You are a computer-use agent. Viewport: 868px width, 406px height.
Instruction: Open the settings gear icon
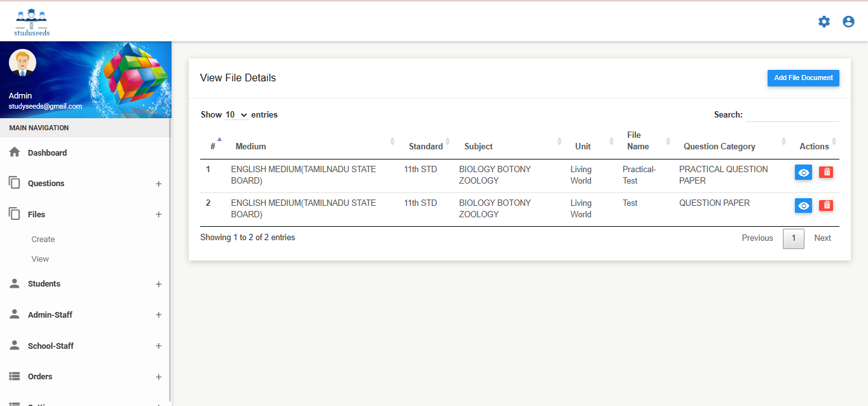click(x=824, y=22)
